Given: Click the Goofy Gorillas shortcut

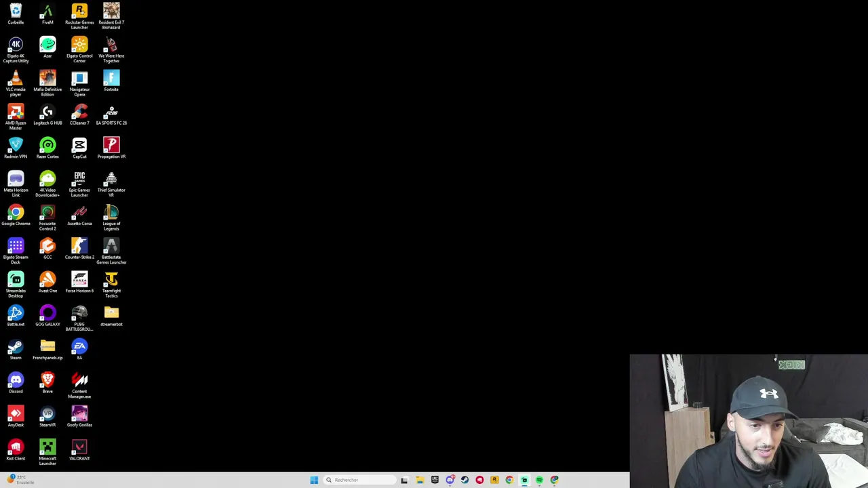Looking at the screenshot, I should click(x=79, y=417).
